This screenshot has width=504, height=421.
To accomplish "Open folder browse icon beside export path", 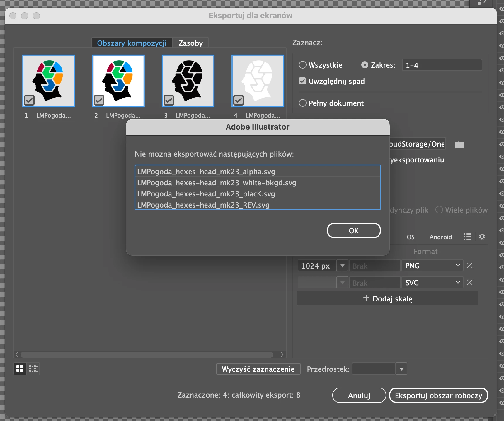I will 459,144.
